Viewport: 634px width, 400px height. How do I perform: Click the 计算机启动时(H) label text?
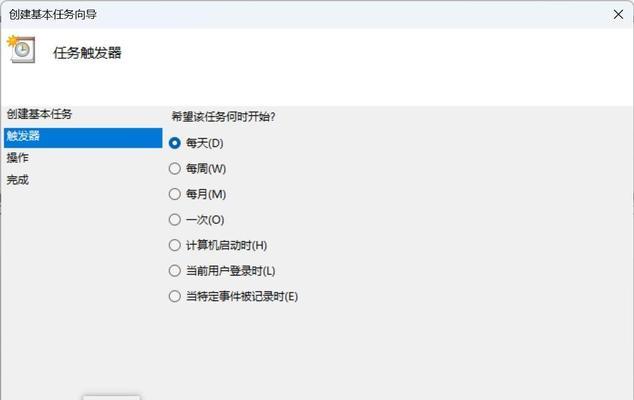226,245
